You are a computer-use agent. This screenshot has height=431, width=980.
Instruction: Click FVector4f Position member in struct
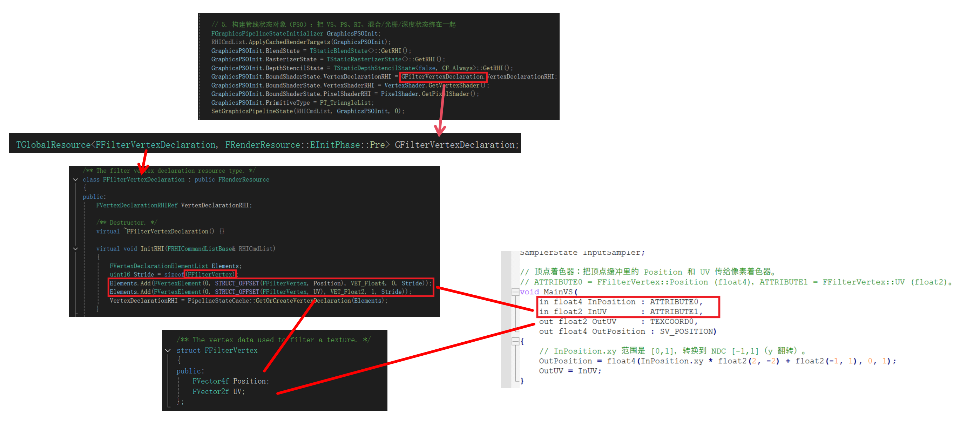coord(231,381)
